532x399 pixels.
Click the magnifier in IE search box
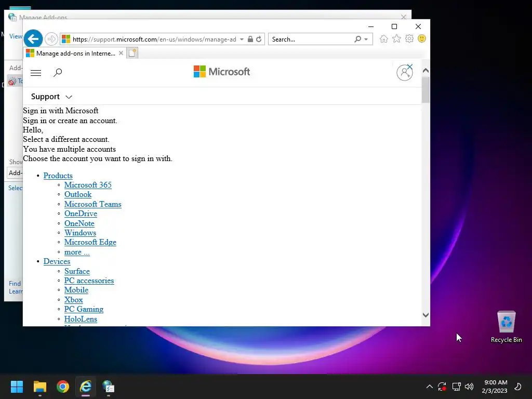(x=357, y=39)
